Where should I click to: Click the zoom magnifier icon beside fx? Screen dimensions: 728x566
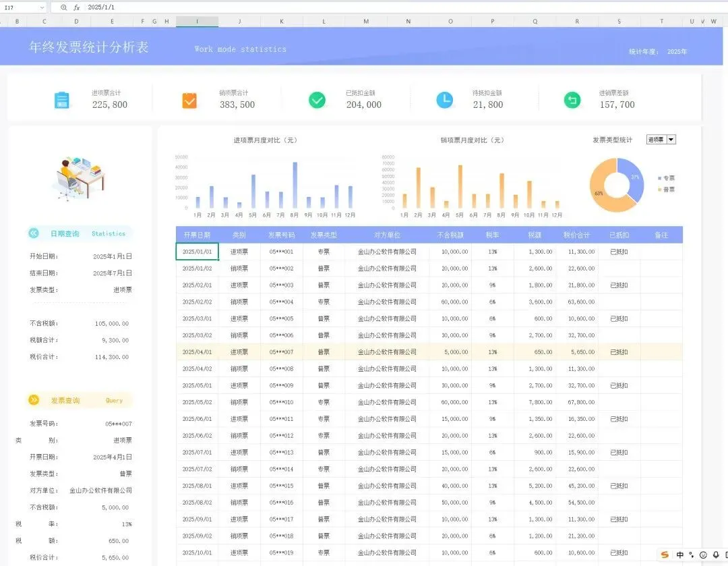(x=63, y=7)
